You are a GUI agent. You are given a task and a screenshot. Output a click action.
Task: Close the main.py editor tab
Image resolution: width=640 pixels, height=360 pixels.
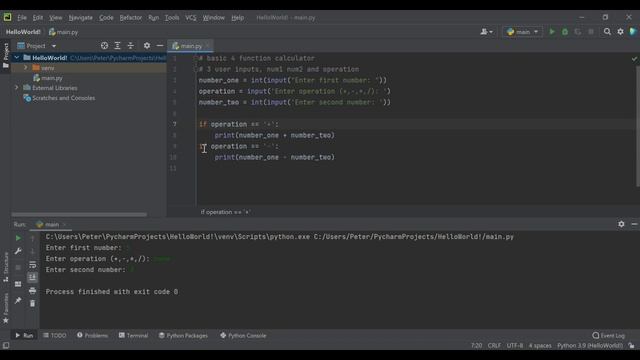point(207,46)
